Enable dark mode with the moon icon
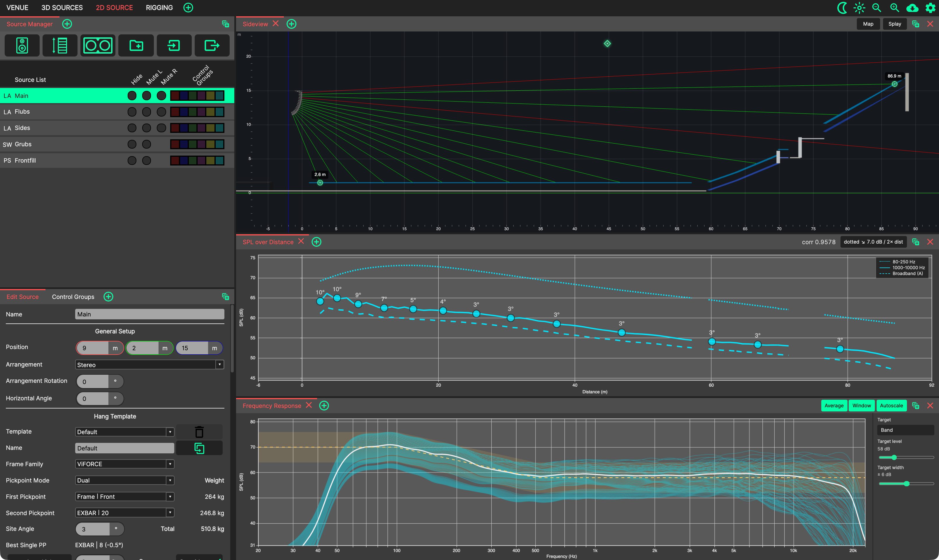Image resolution: width=939 pixels, height=560 pixels. [842, 8]
